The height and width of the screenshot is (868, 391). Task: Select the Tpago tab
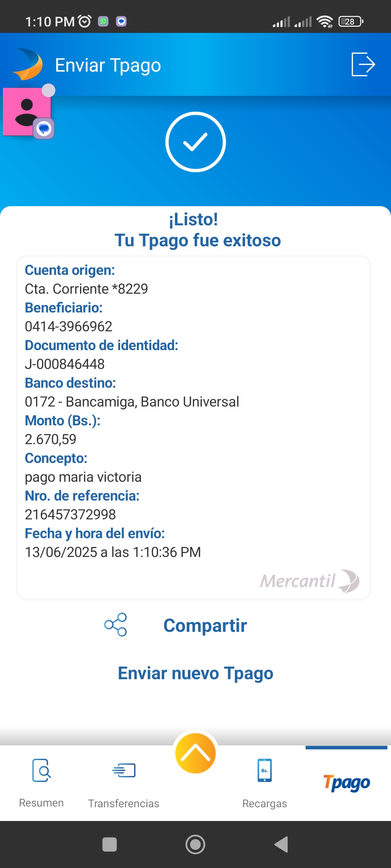coord(346,783)
